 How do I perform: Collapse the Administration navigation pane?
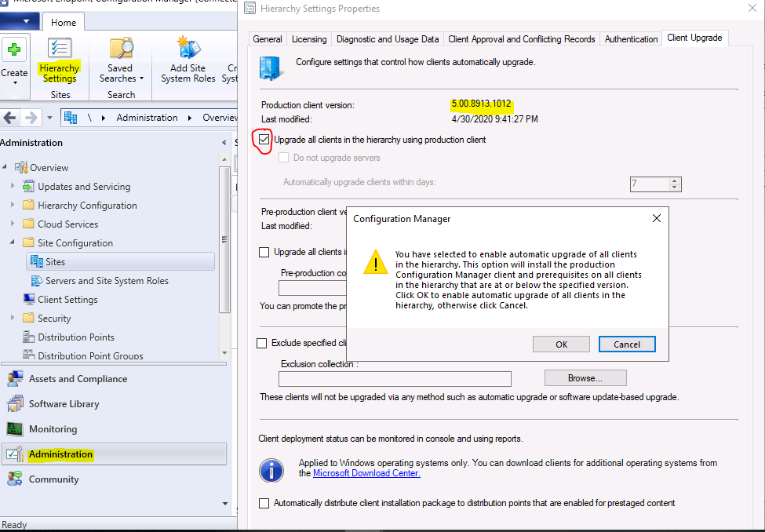pyautogui.click(x=224, y=143)
